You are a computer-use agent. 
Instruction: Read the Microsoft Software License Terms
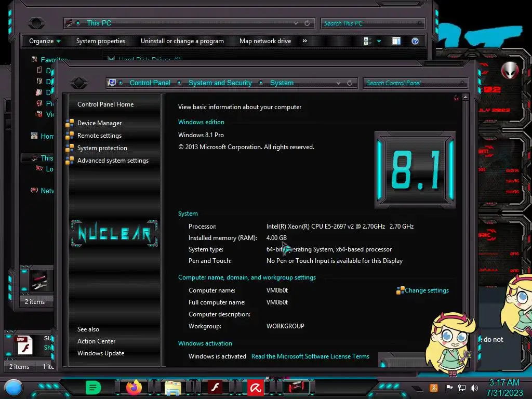click(x=310, y=356)
